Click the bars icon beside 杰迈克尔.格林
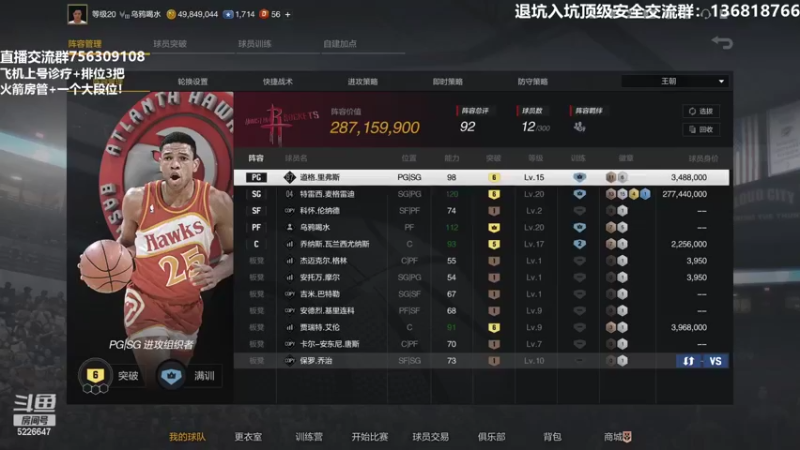800x450 pixels. click(290, 261)
